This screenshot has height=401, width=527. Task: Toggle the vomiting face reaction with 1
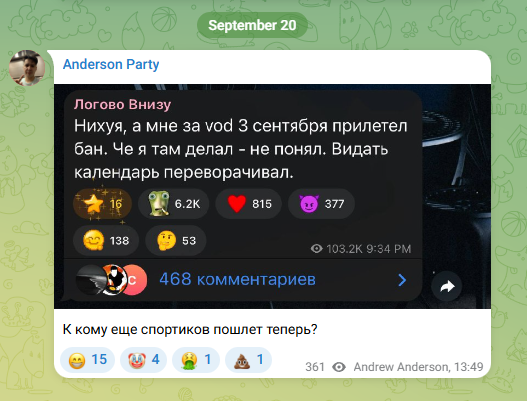tap(196, 360)
